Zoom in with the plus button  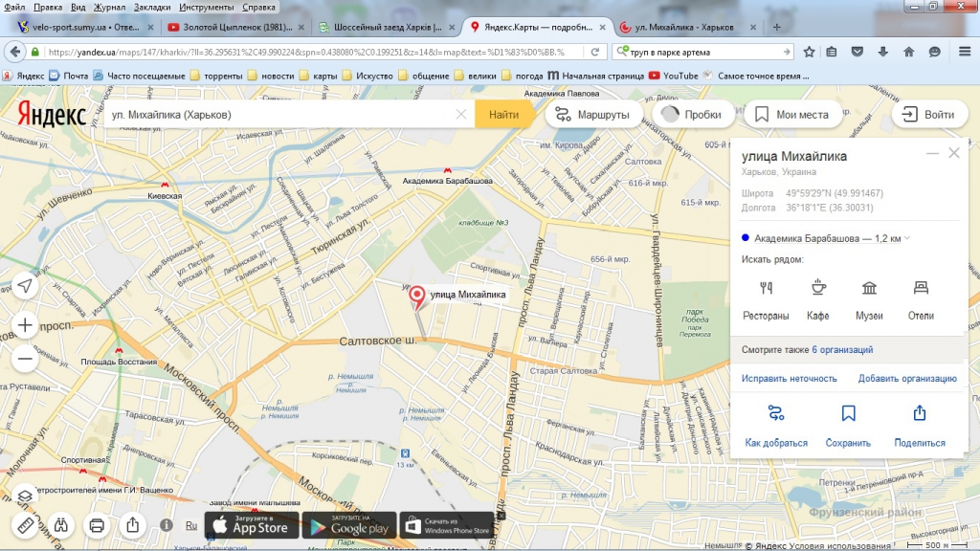[x=25, y=323]
